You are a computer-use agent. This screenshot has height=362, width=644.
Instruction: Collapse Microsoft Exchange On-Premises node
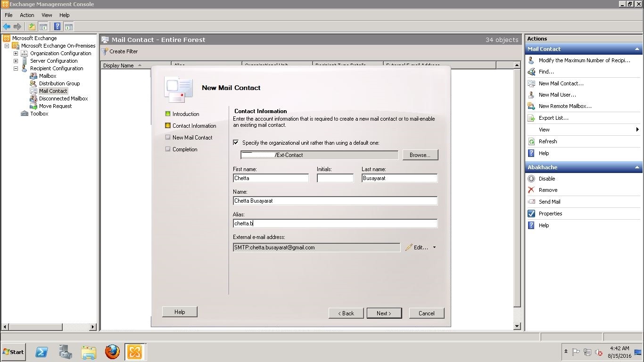(x=7, y=46)
